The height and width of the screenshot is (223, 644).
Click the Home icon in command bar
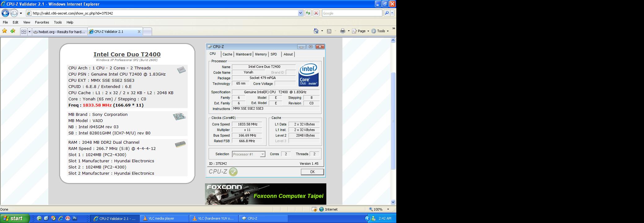(316, 31)
